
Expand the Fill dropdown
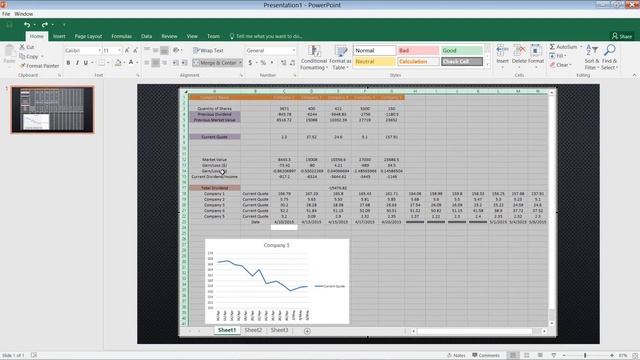pyautogui.click(x=565, y=56)
